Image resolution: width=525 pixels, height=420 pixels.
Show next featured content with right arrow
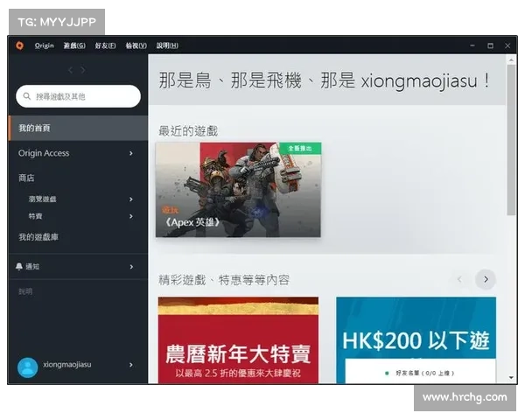[486, 279]
